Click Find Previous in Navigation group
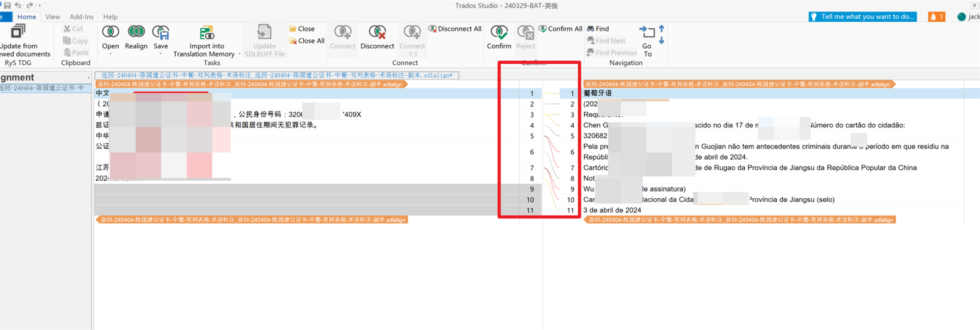Viewport: 980px width, 330px height. pos(611,53)
